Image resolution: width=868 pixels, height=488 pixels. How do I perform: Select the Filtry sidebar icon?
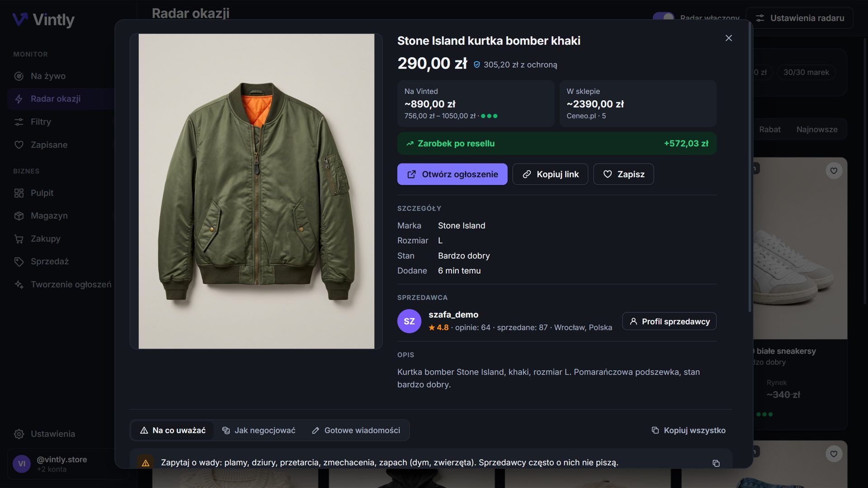click(x=19, y=122)
